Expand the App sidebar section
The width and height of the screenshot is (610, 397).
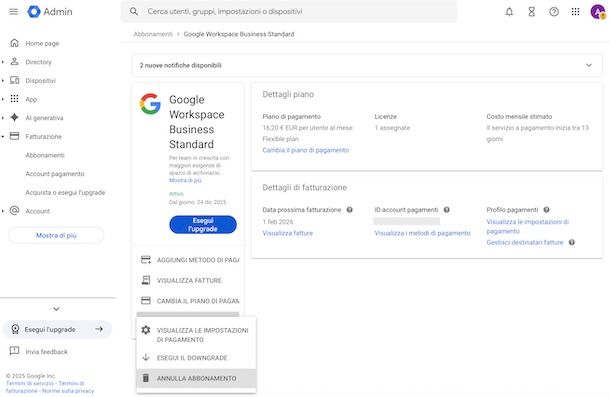(3, 99)
